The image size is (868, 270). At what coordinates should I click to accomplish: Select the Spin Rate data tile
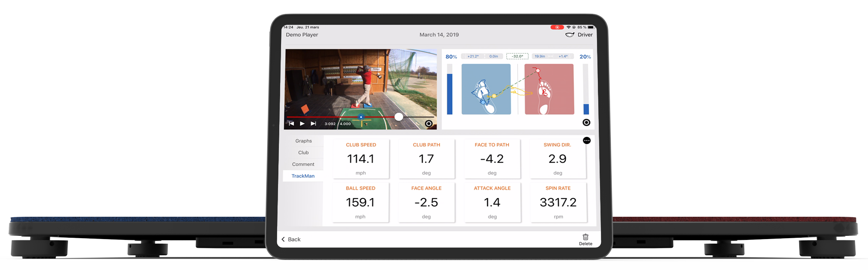(x=558, y=202)
